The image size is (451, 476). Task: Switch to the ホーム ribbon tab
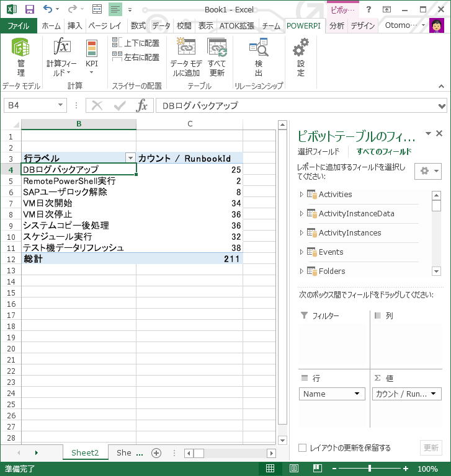[51, 26]
